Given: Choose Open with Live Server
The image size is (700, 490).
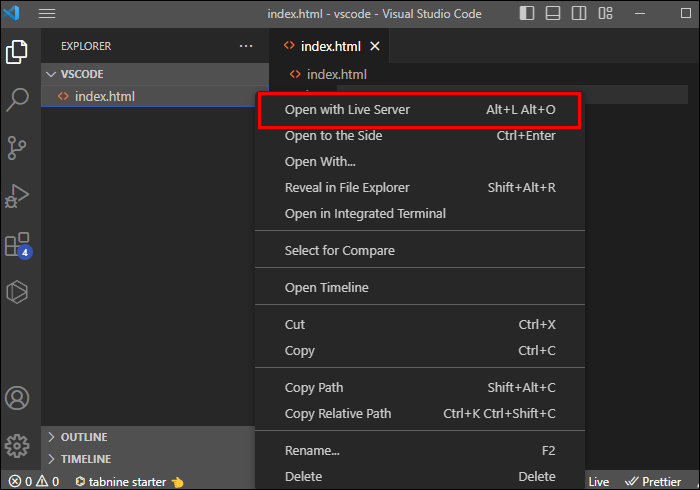Looking at the screenshot, I should pos(347,109).
